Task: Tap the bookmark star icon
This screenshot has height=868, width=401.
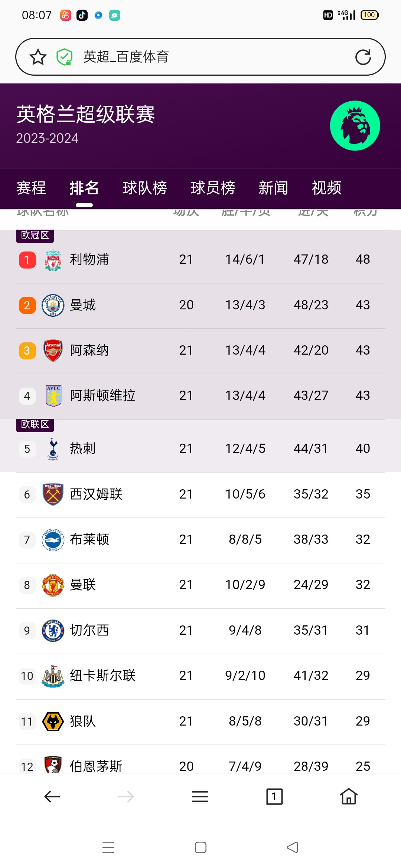Action: click(x=38, y=57)
